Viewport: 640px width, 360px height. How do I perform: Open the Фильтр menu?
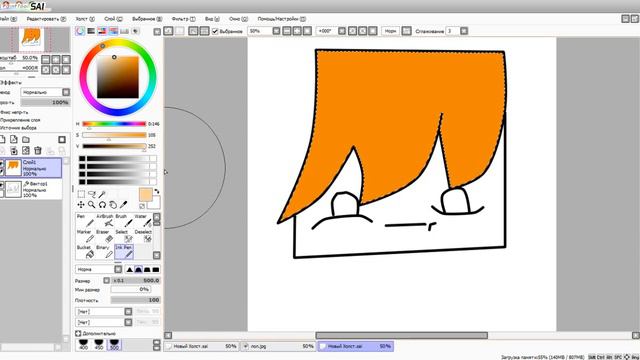[x=183, y=19]
